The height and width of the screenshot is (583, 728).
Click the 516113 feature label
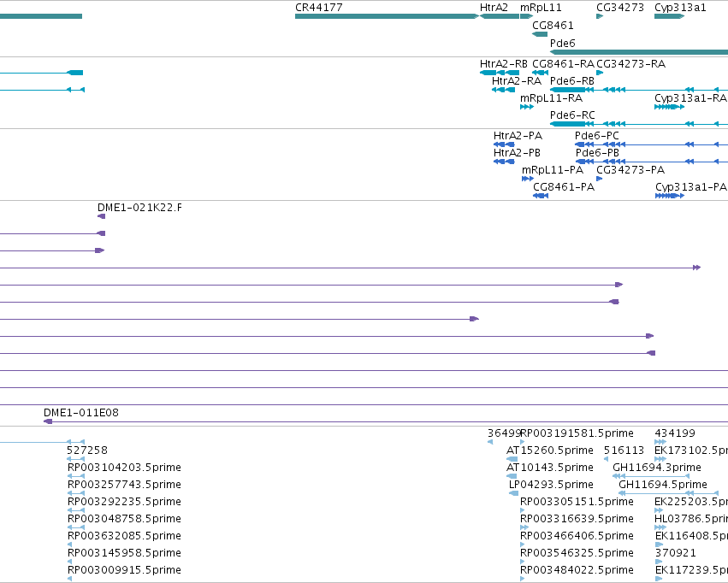point(624,450)
